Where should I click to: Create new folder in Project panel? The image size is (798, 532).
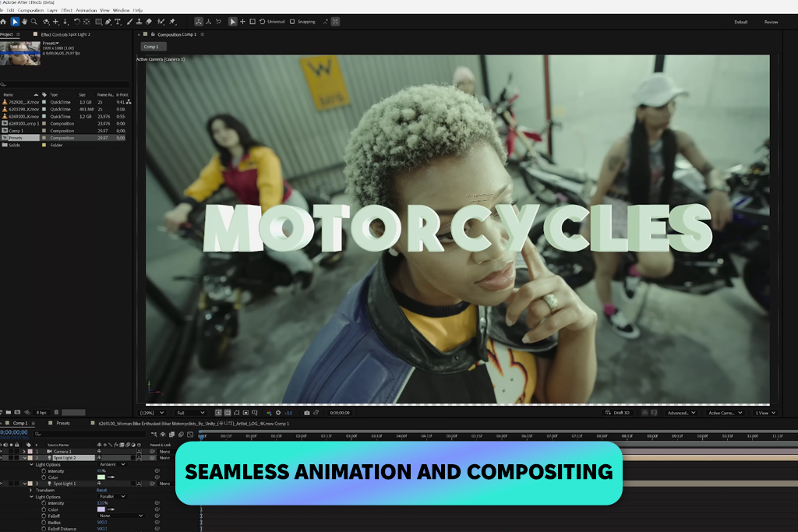9,413
